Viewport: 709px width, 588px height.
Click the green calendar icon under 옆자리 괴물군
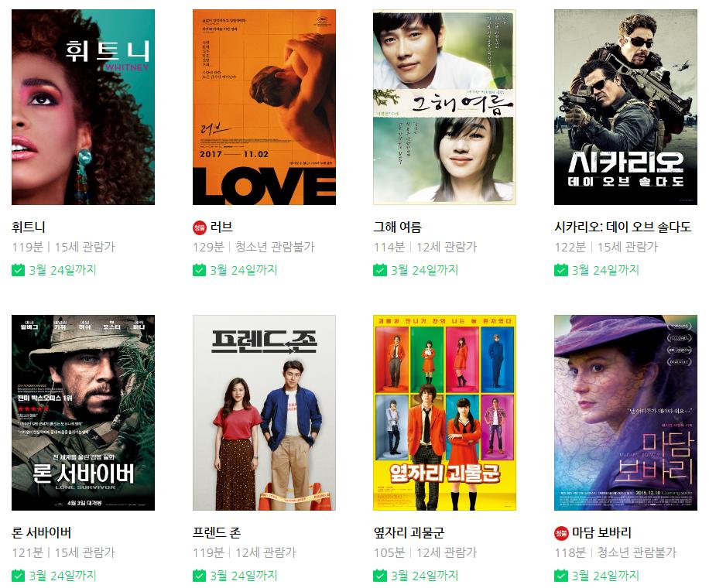(x=380, y=576)
